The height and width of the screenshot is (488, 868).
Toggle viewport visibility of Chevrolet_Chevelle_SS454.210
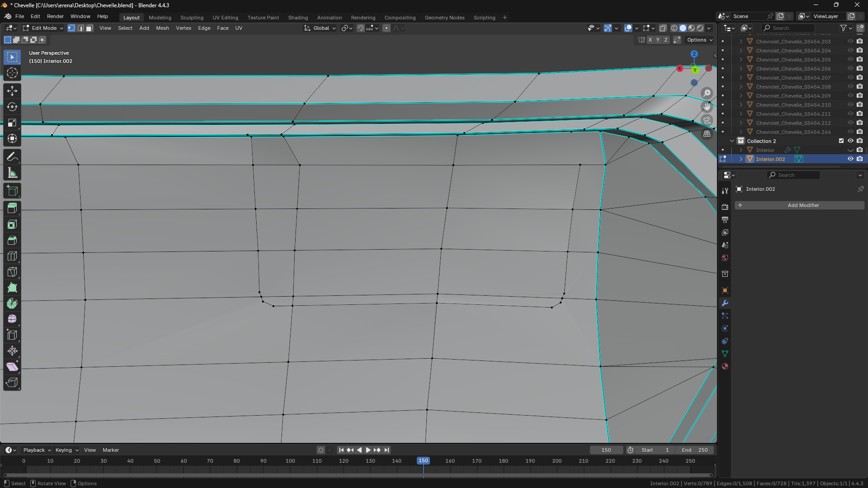pyautogui.click(x=850, y=105)
